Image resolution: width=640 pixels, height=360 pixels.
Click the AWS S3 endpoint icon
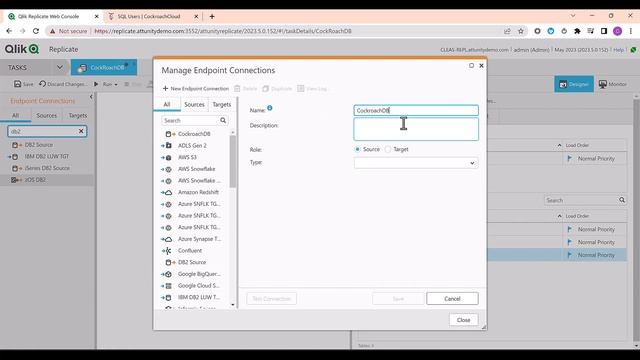point(168,157)
